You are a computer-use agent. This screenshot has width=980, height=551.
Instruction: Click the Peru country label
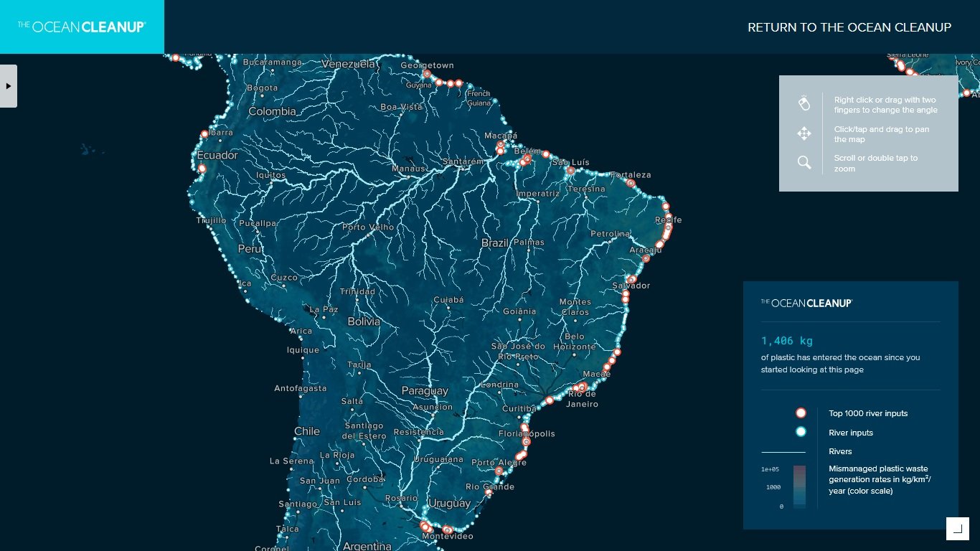[250, 249]
